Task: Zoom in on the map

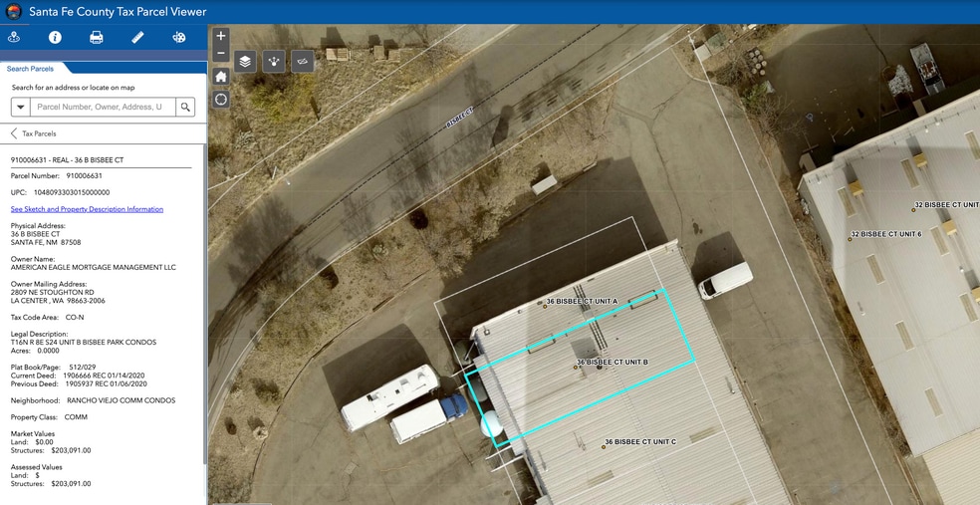Action: [221, 36]
